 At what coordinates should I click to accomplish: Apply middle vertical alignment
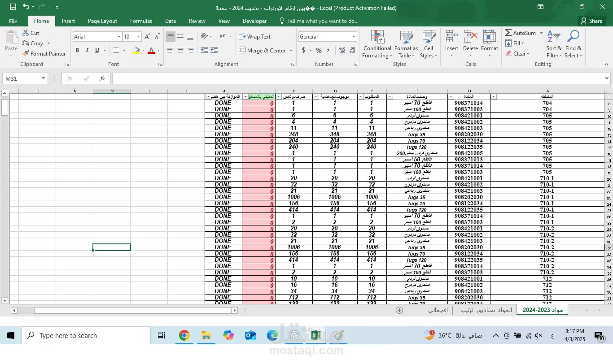180,37
